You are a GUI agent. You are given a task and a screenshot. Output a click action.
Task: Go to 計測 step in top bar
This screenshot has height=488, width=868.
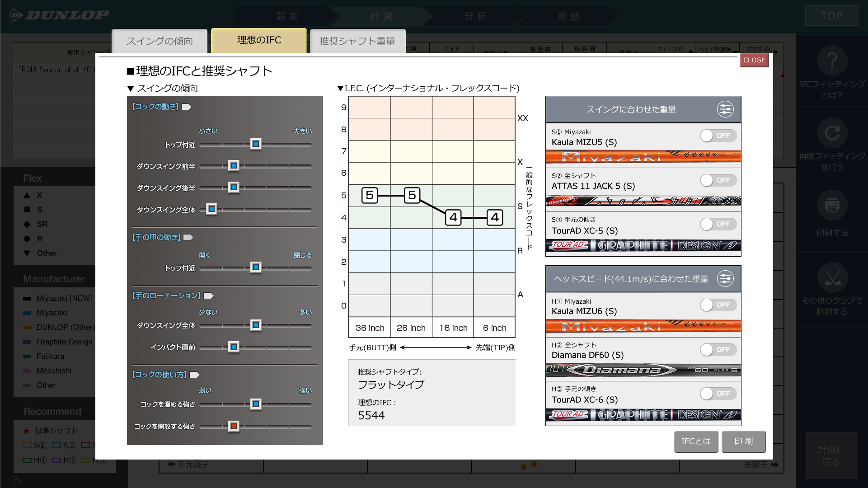[382, 16]
